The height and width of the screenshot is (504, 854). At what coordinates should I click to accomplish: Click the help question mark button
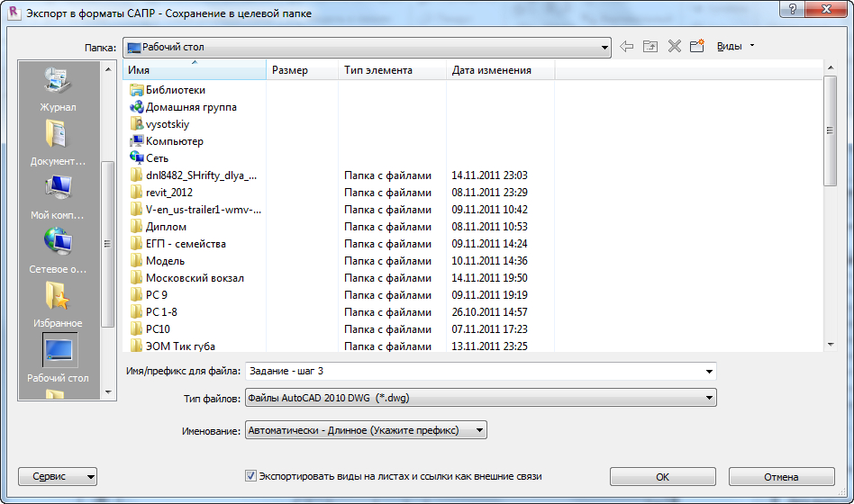click(793, 9)
